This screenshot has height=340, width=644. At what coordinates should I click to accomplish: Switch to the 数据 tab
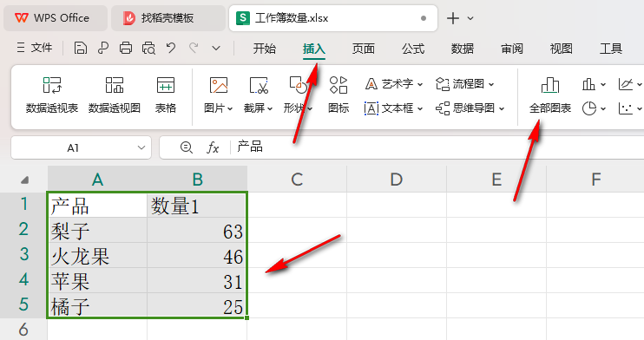click(x=463, y=49)
